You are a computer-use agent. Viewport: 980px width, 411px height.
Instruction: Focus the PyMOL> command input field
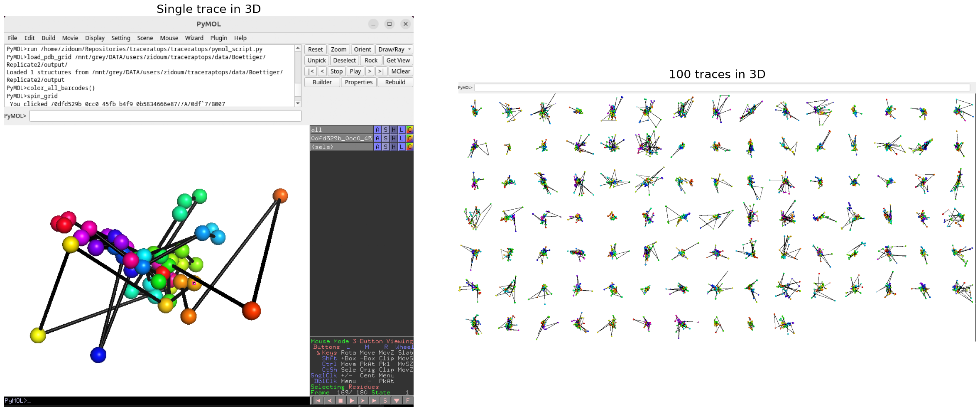coord(165,116)
